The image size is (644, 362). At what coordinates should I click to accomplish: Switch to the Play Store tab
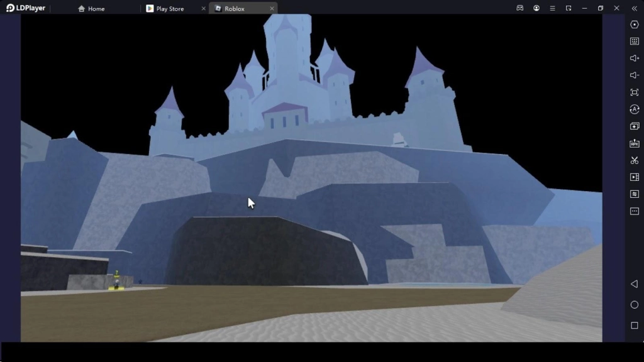click(170, 8)
